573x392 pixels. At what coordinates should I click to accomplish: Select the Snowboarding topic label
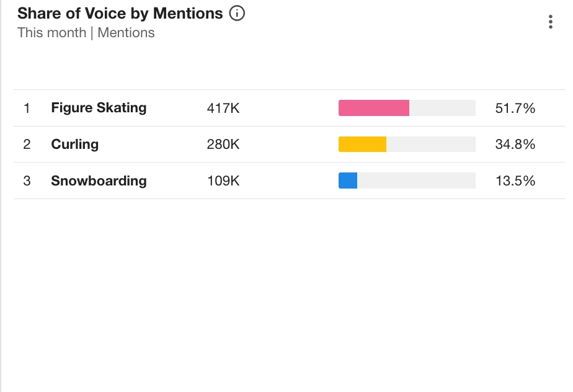(99, 181)
